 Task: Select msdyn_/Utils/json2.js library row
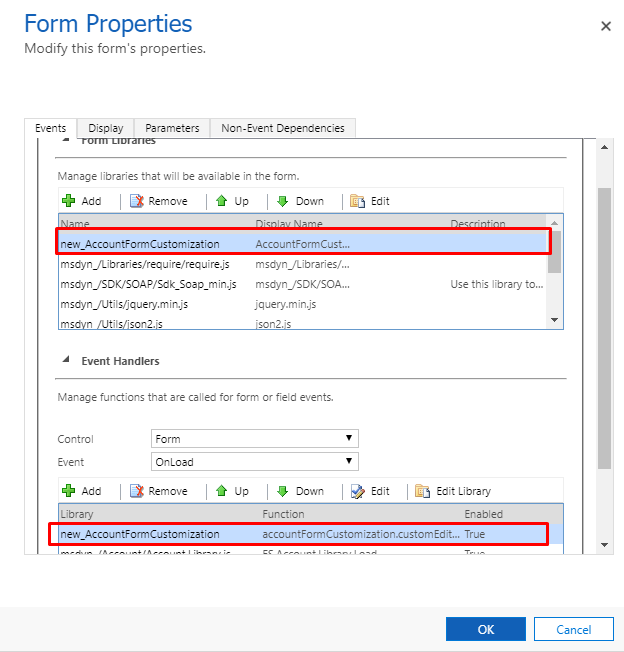pos(303,323)
